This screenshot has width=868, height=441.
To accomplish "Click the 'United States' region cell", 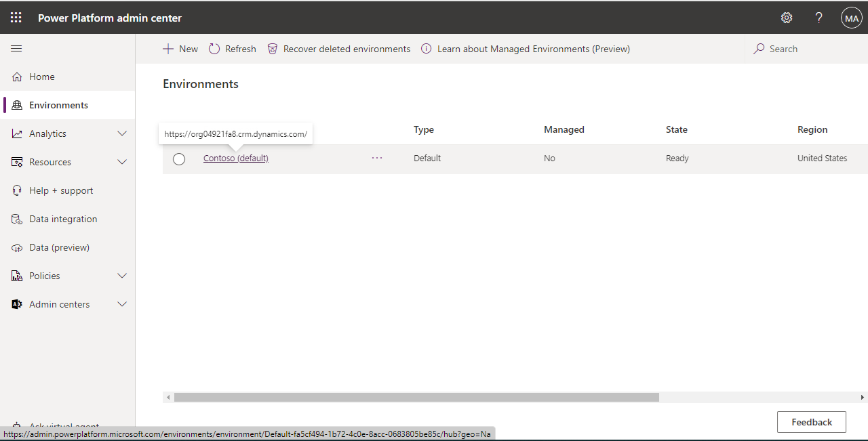I will (x=823, y=158).
